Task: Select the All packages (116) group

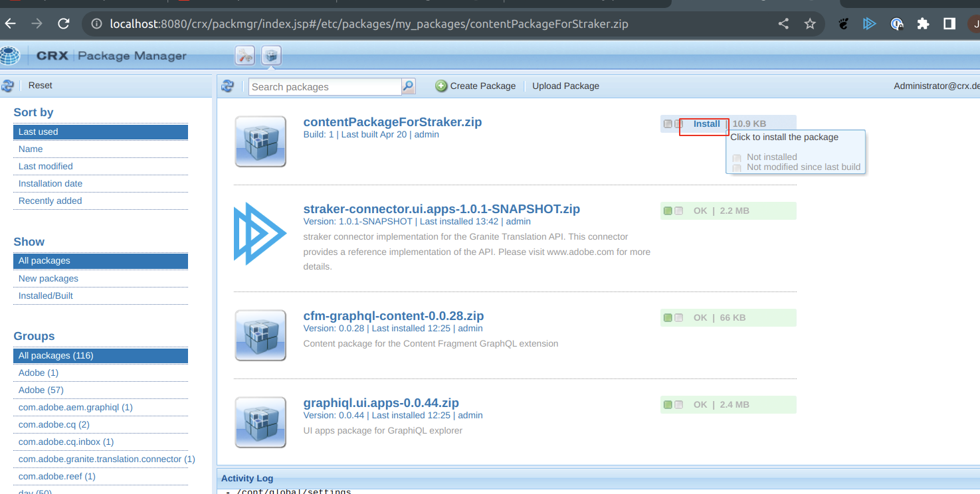Action: coord(100,355)
